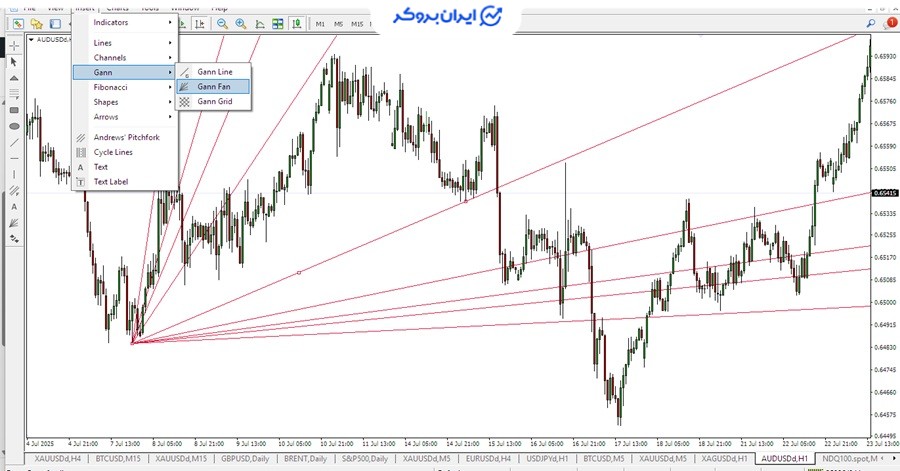Insert Cycle Lines from menu
This screenshot has height=471, width=900.
click(x=125, y=152)
